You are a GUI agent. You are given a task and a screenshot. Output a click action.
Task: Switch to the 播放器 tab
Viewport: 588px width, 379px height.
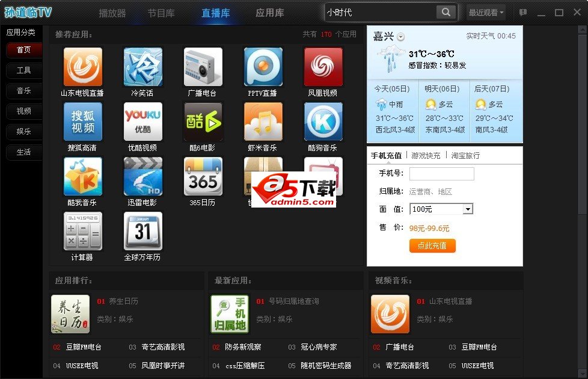(x=112, y=13)
